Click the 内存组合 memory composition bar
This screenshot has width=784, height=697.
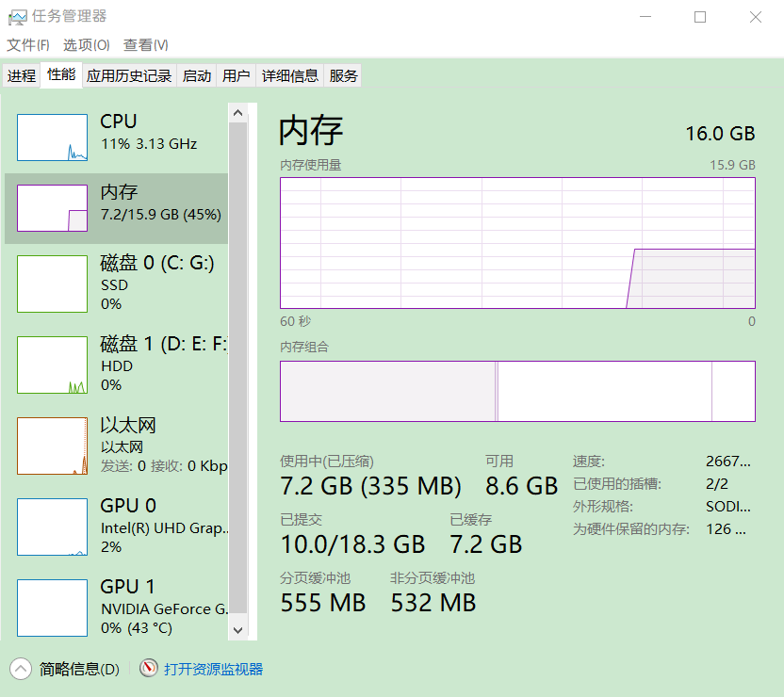[517, 391]
